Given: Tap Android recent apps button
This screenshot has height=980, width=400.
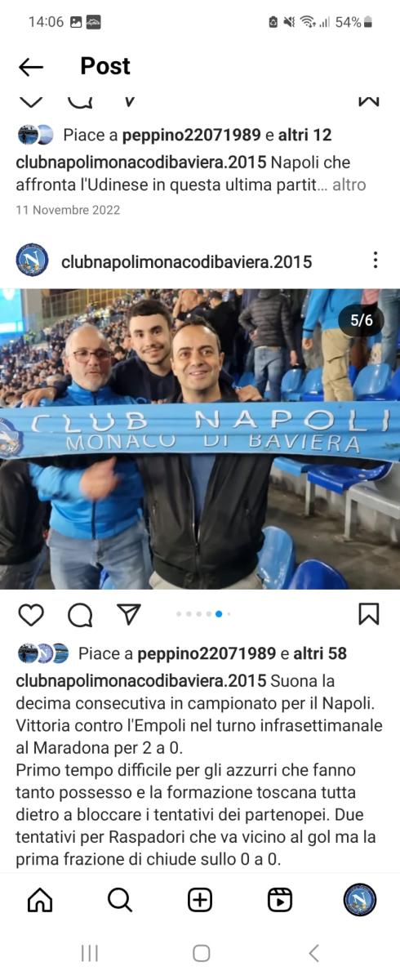Looking at the screenshot, I should [x=90, y=953].
